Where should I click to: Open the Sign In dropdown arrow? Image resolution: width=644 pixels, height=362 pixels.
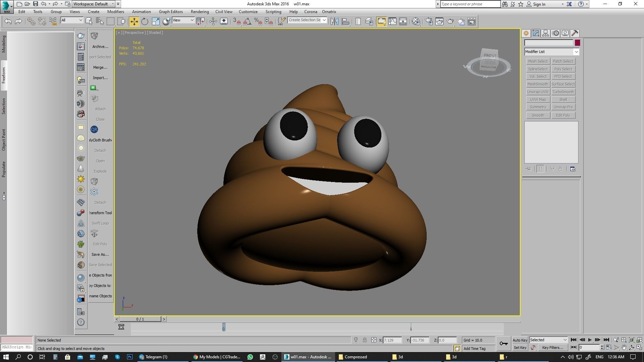pyautogui.click(x=562, y=4)
